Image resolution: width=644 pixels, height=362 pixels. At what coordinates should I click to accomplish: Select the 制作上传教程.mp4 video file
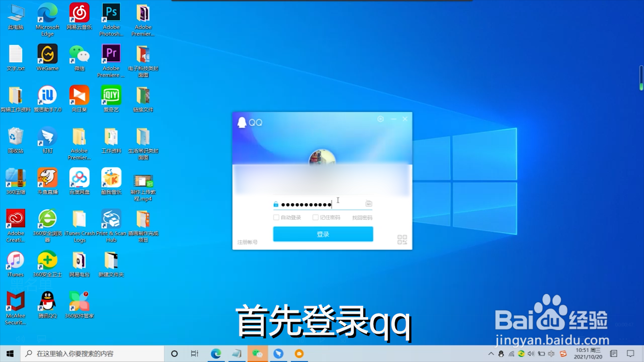(143, 188)
